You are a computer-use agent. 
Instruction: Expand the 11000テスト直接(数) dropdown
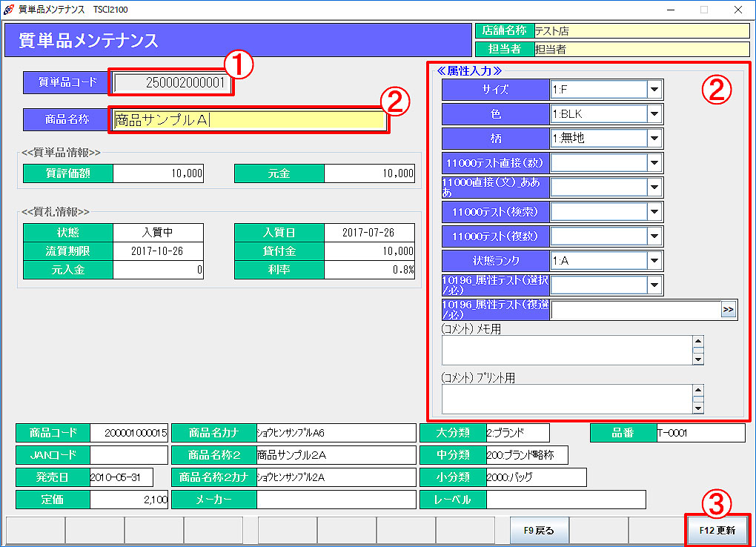654,163
